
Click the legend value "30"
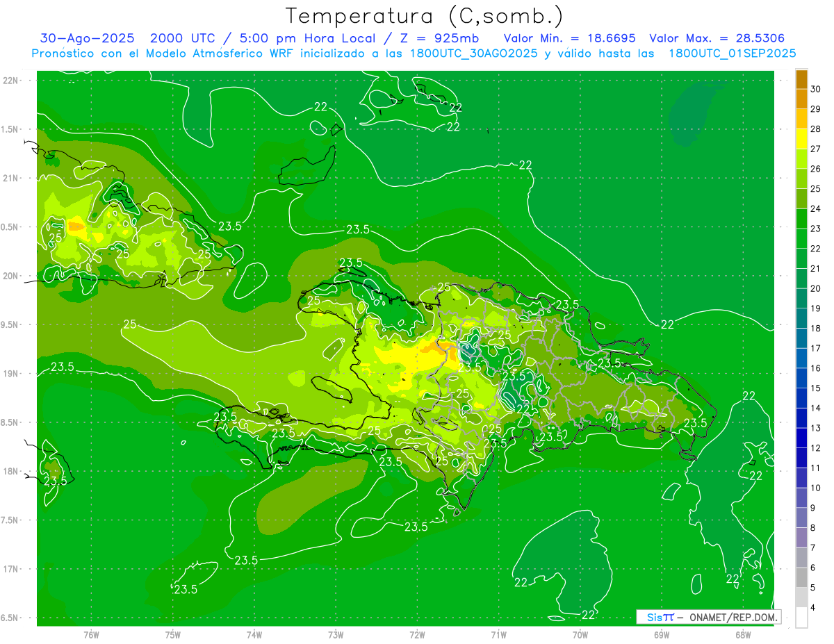click(816, 89)
